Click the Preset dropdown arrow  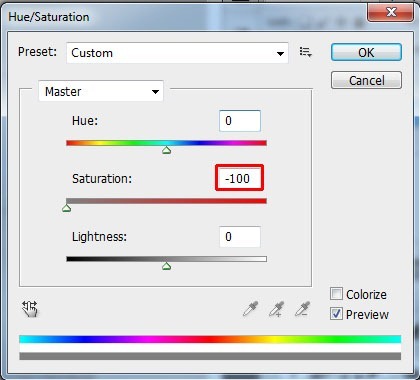(280, 53)
